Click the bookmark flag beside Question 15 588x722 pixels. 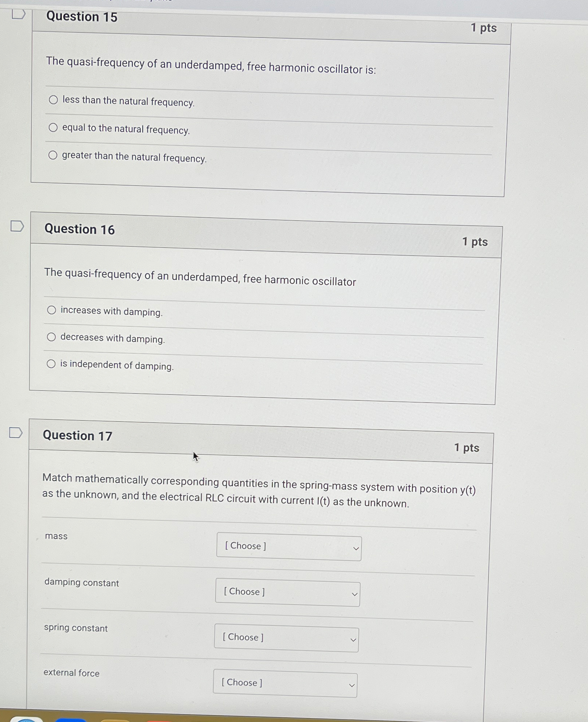18,15
